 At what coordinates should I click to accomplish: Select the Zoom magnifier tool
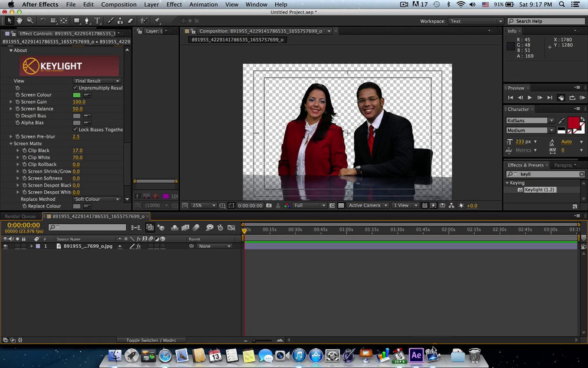30,21
